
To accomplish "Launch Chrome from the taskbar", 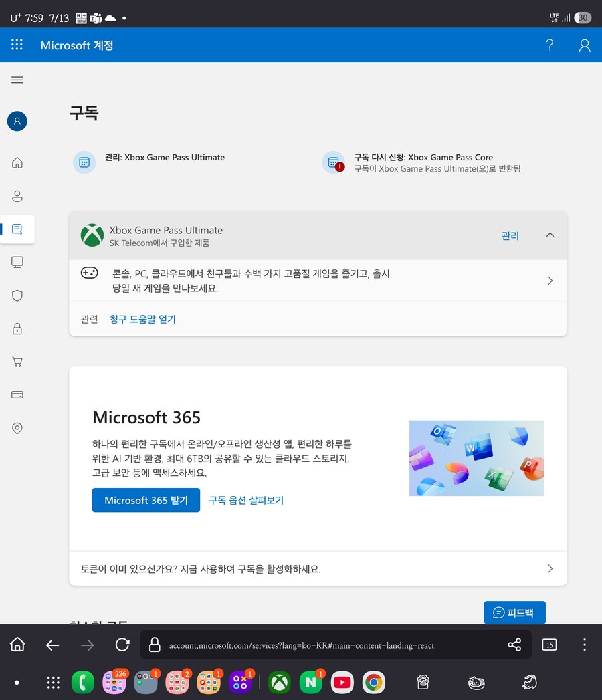I will (374, 682).
